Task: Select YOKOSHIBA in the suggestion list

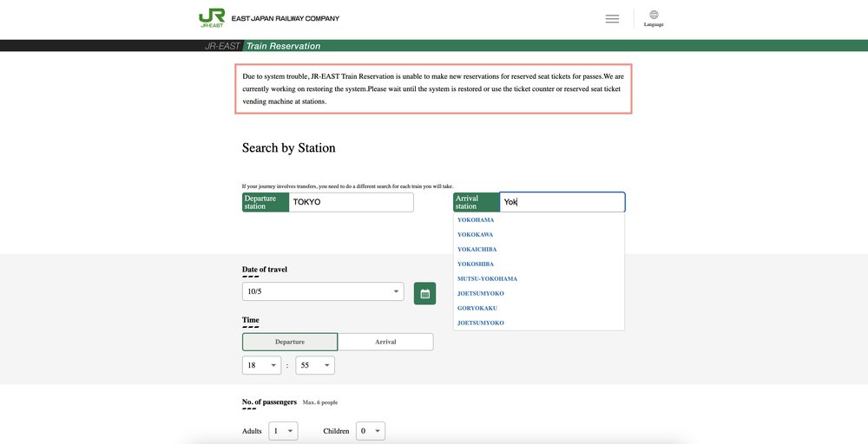Action: coord(477,264)
